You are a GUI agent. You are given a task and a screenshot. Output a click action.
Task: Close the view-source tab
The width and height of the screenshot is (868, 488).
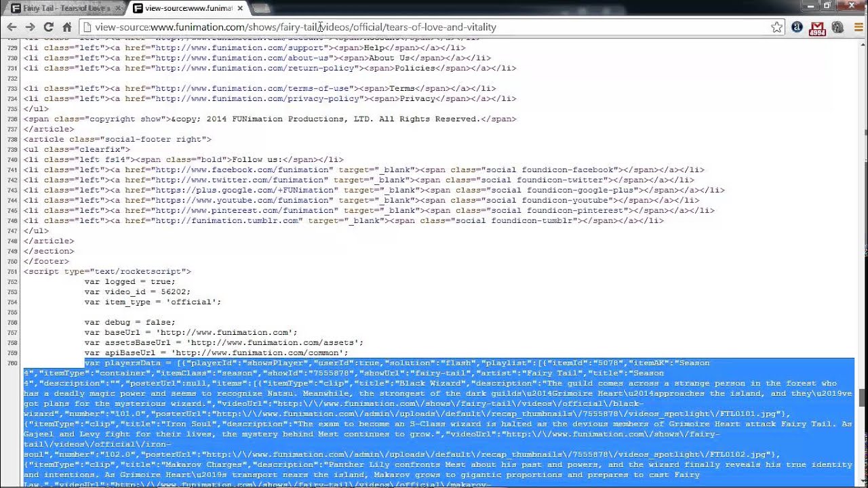coord(240,8)
